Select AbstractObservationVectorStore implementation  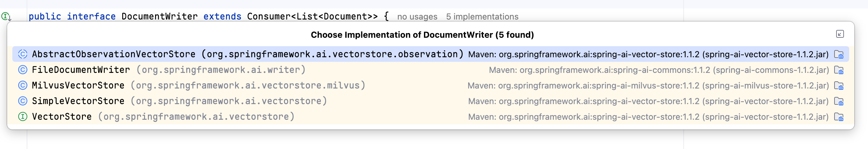coord(430,54)
